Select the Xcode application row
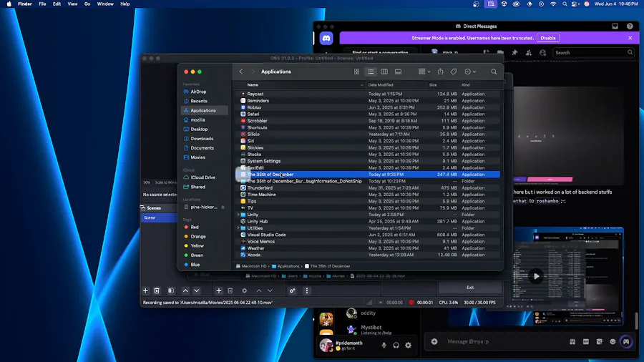This screenshot has height=362, width=644. (368, 255)
